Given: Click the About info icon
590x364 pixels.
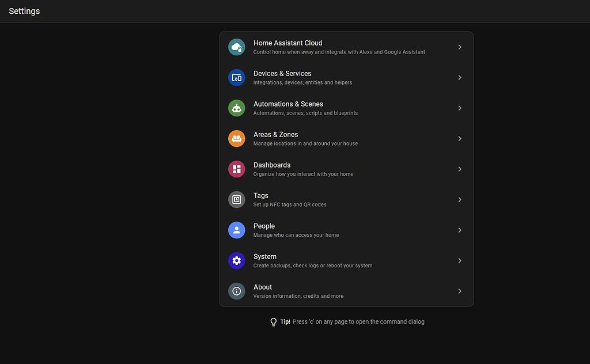Looking at the screenshot, I should pos(236,291).
